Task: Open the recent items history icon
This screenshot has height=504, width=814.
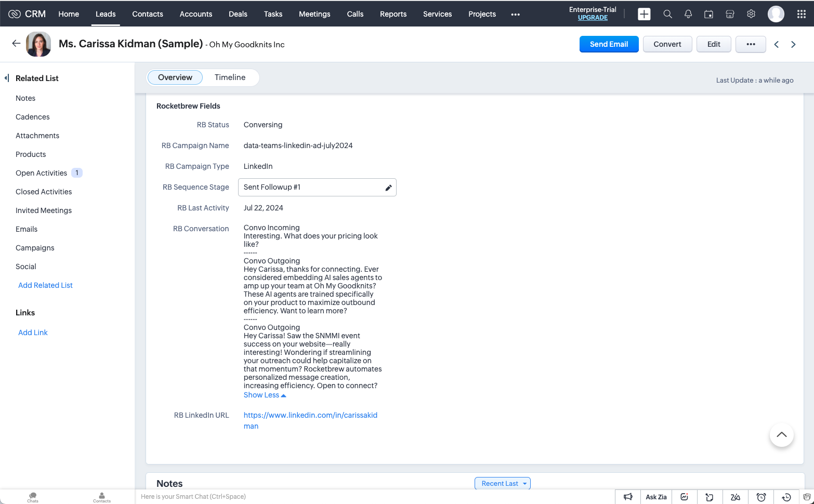Action: tap(786, 497)
